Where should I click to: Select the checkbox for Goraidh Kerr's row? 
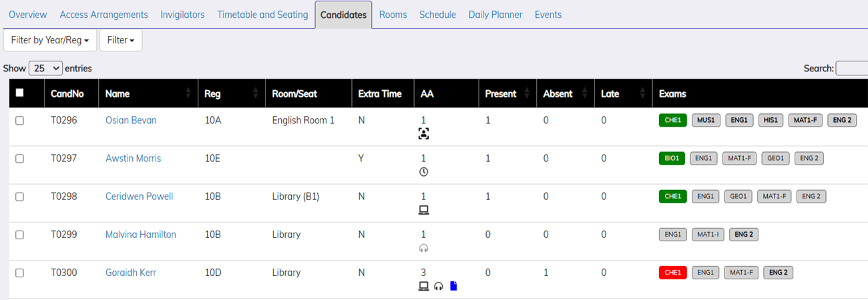pos(19,273)
